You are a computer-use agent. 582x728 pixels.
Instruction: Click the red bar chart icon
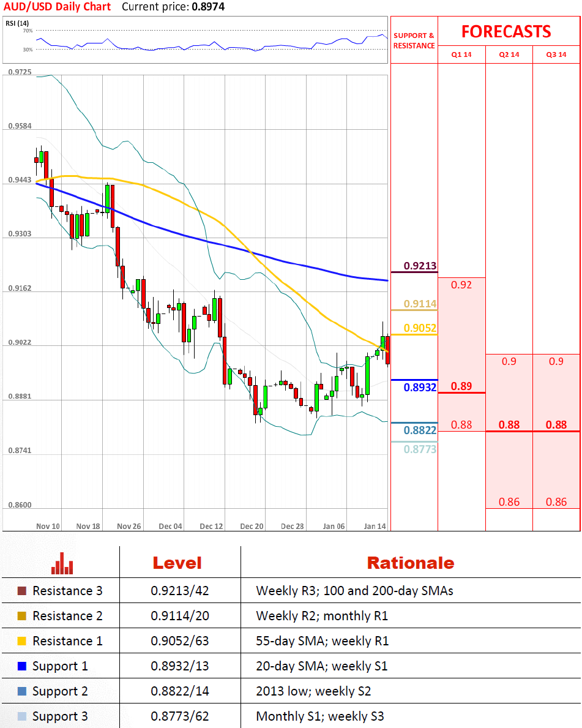62,563
